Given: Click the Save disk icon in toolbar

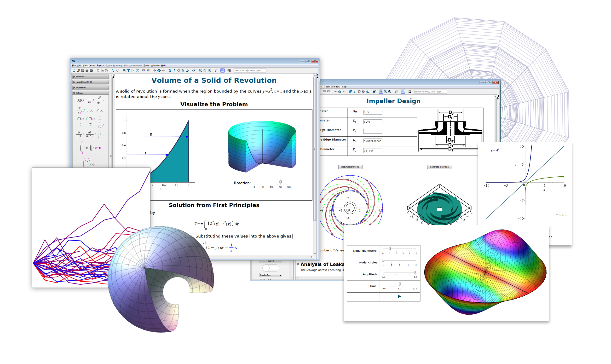Looking at the screenshot, I should click(x=83, y=70).
